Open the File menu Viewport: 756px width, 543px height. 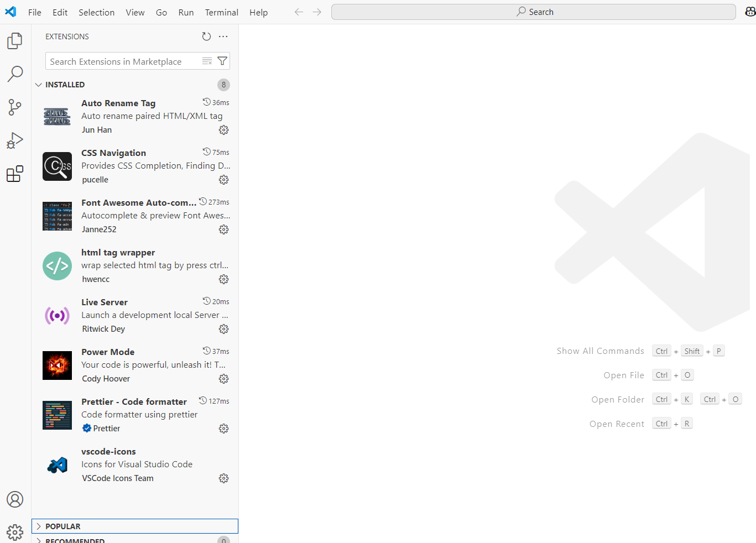click(35, 12)
